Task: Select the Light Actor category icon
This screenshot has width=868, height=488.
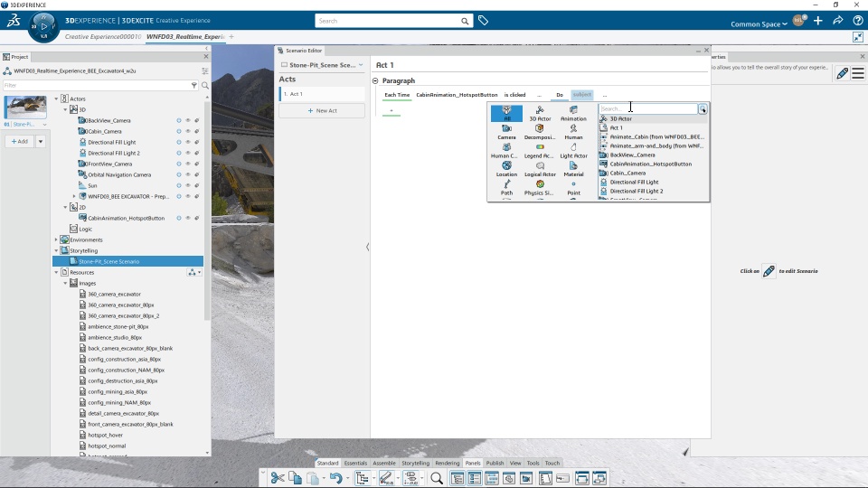Action: [x=573, y=147]
